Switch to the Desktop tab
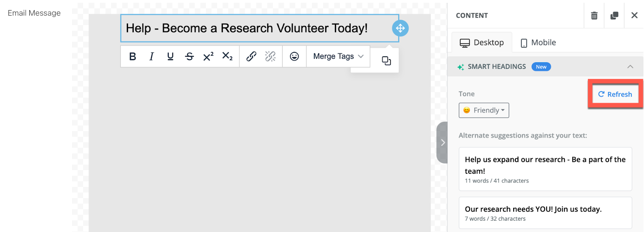This screenshot has width=644, height=232. [482, 43]
